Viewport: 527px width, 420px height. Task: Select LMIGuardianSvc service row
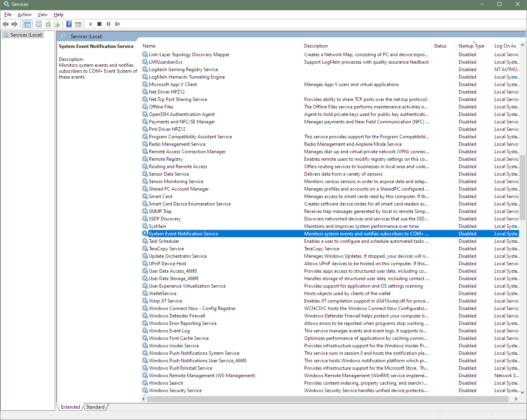[330, 62]
